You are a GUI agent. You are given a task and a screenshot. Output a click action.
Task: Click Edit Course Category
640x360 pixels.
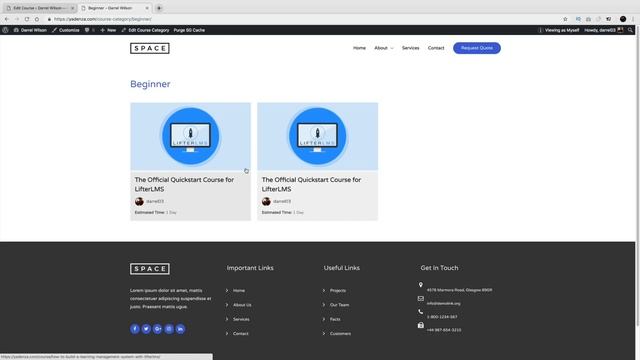click(145, 30)
